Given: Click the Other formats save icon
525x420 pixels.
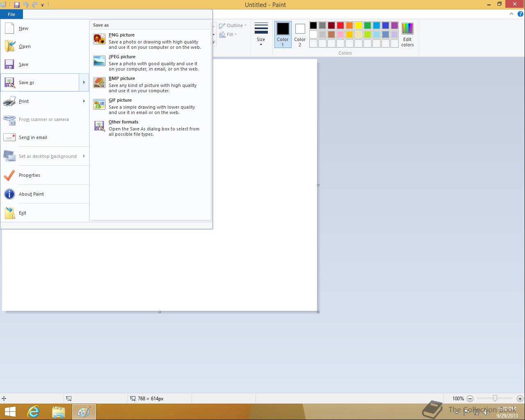Looking at the screenshot, I should point(99,126).
